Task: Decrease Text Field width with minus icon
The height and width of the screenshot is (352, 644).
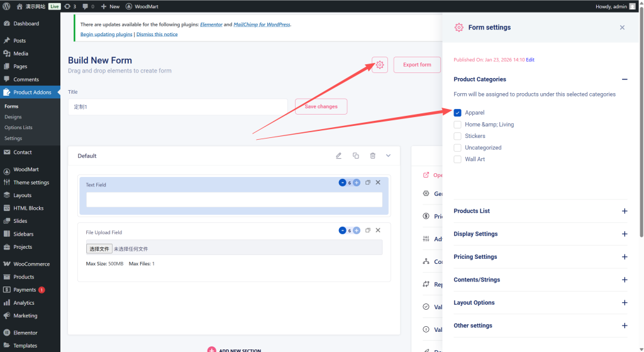Action: click(342, 183)
